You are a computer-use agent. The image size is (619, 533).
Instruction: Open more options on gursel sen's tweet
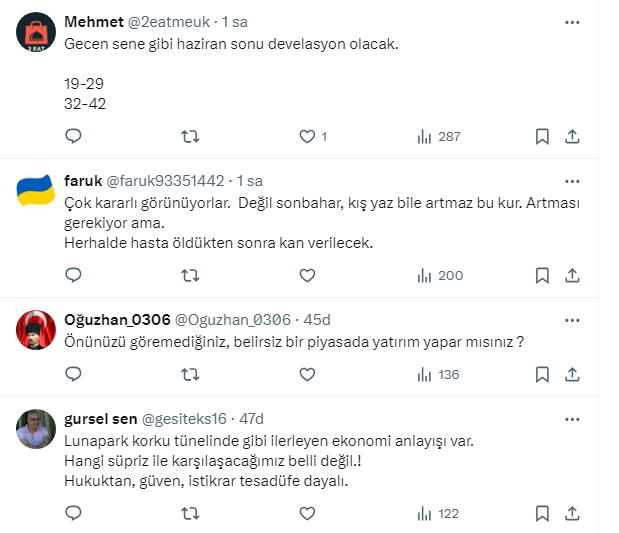pos(572,419)
